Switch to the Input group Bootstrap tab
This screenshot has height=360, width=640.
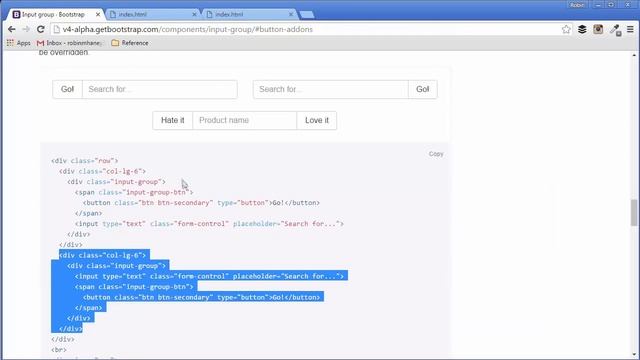(53, 14)
